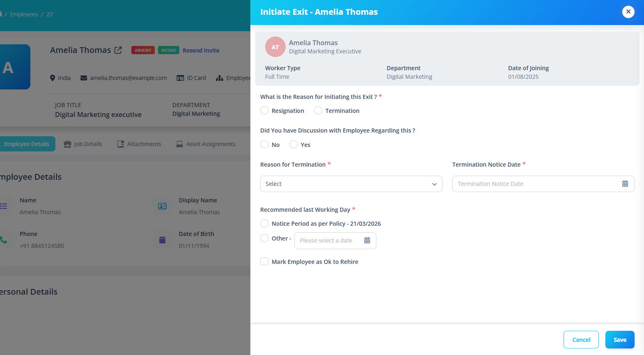Viewport: 644px width, 355px height.
Task: Click the Please select a date field
Action: [335, 240]
